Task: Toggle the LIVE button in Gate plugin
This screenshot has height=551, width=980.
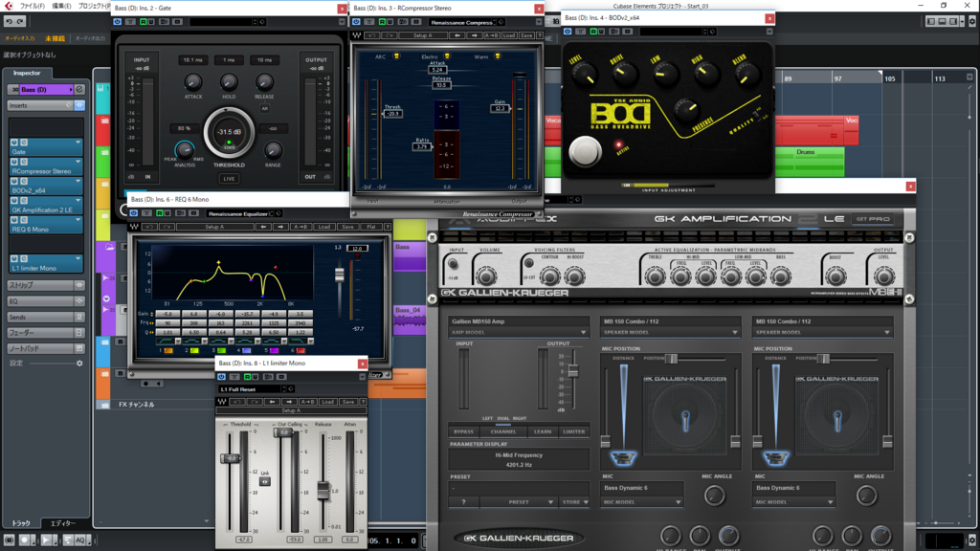Action: click(229, 179)
